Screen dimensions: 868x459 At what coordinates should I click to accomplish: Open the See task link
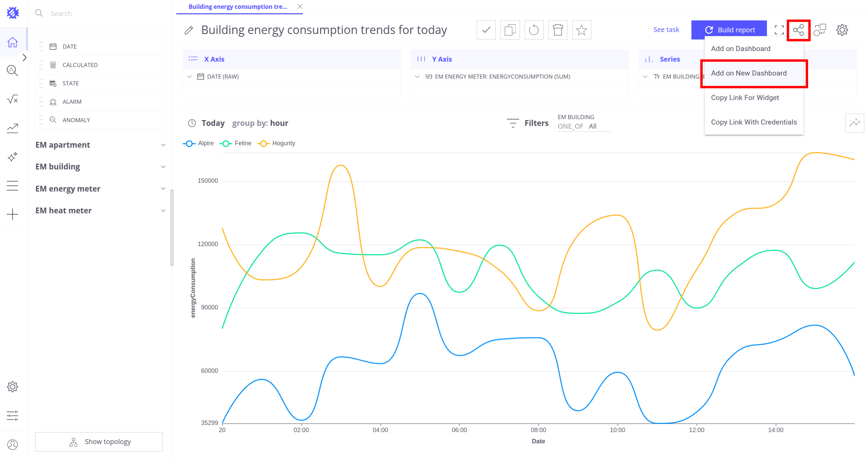coord(666,30)
